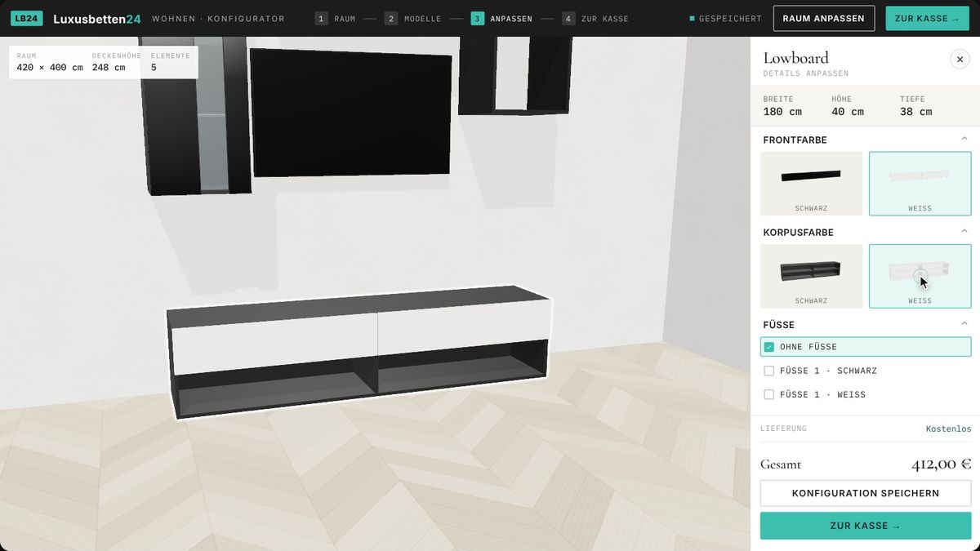Viewport: 980px width, 551px height.
Task: Select the step 2 Modelle number icon
Action: click(391, 18)
